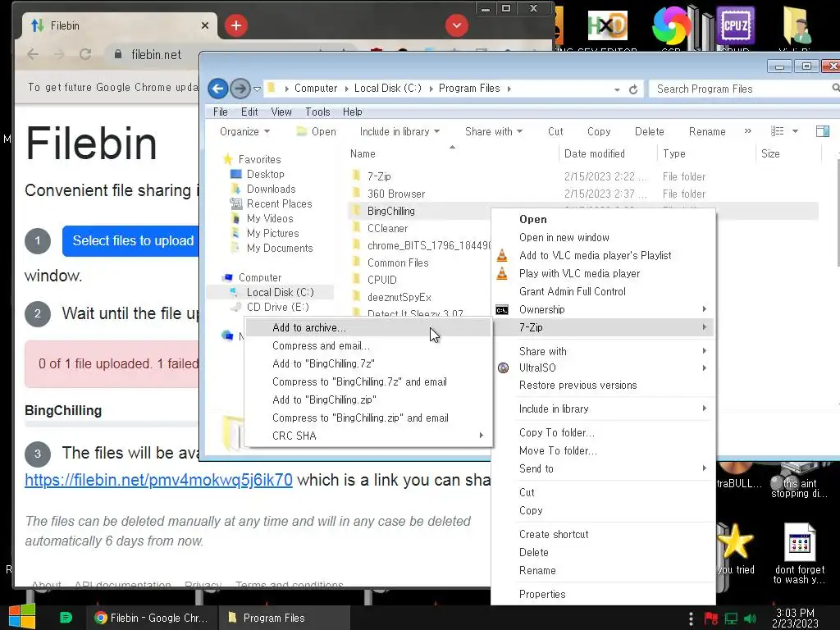Click the UltraISO disc icon in context menu

pyautogui.click(x=503, y=368)
